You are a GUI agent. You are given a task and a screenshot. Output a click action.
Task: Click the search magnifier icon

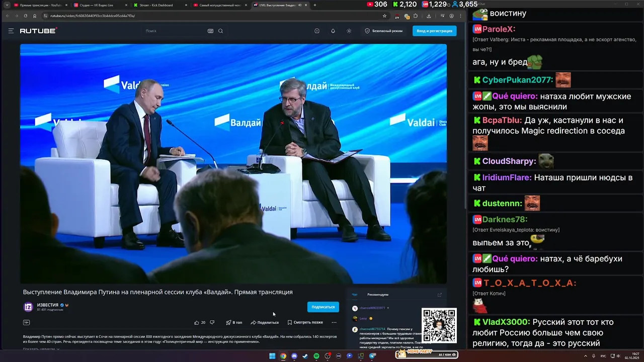click(220, 31)
